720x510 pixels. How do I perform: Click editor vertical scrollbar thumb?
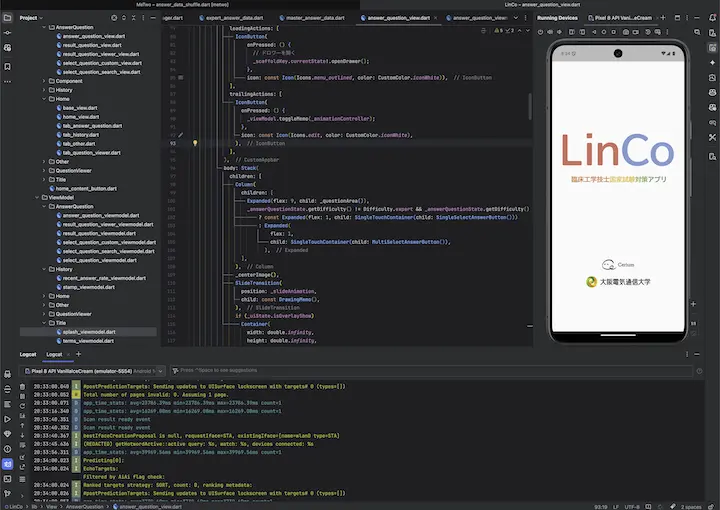(x=529, y=106)
